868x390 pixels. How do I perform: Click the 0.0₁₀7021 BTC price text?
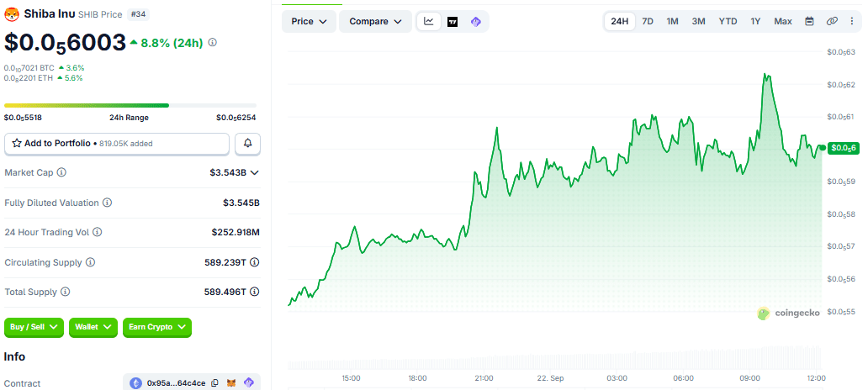click(x=29, y=68)
